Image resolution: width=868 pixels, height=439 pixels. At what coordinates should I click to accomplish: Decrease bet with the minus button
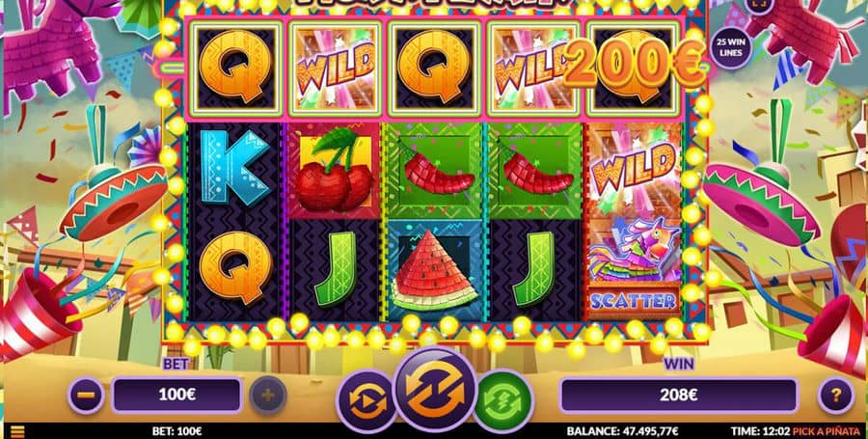pyautogui.click(x=87, y=396)
